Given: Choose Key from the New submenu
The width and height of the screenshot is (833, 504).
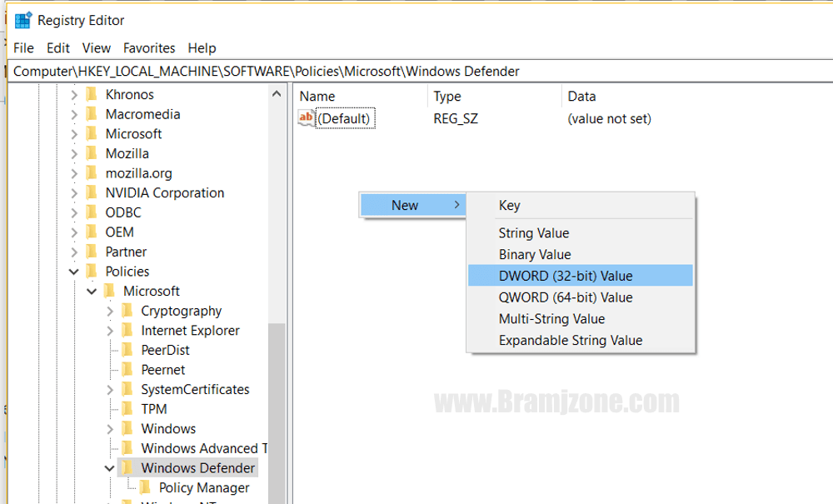Looking at the screenshot, I should [x=581, y=205].
